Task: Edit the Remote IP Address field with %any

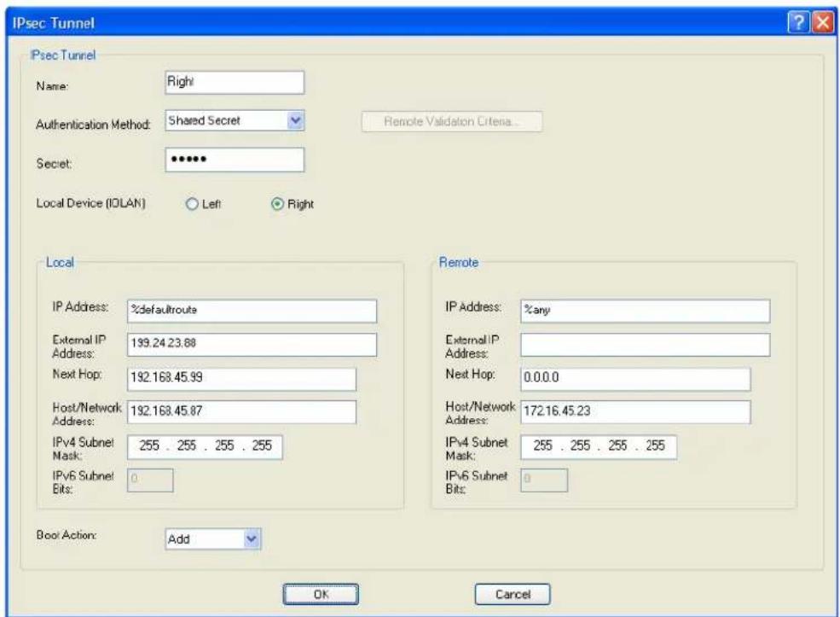Action: click(x=645, y=311)
